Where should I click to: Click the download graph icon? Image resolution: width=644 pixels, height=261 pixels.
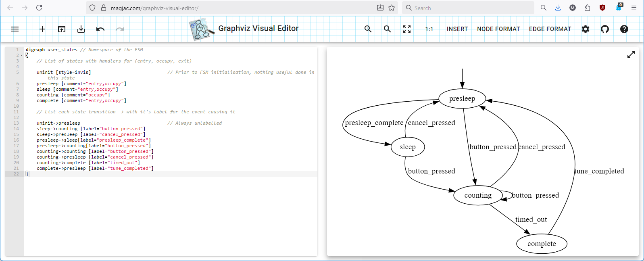(81, 29)
